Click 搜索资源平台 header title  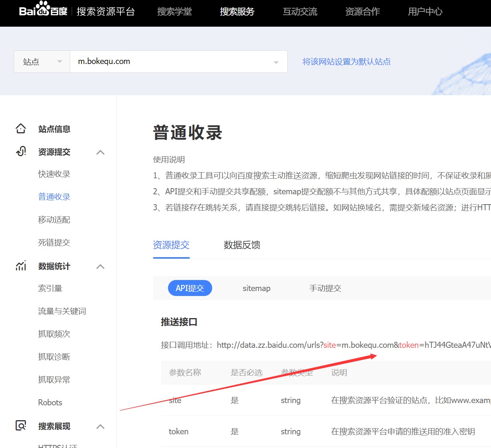(x=106, y=12)
